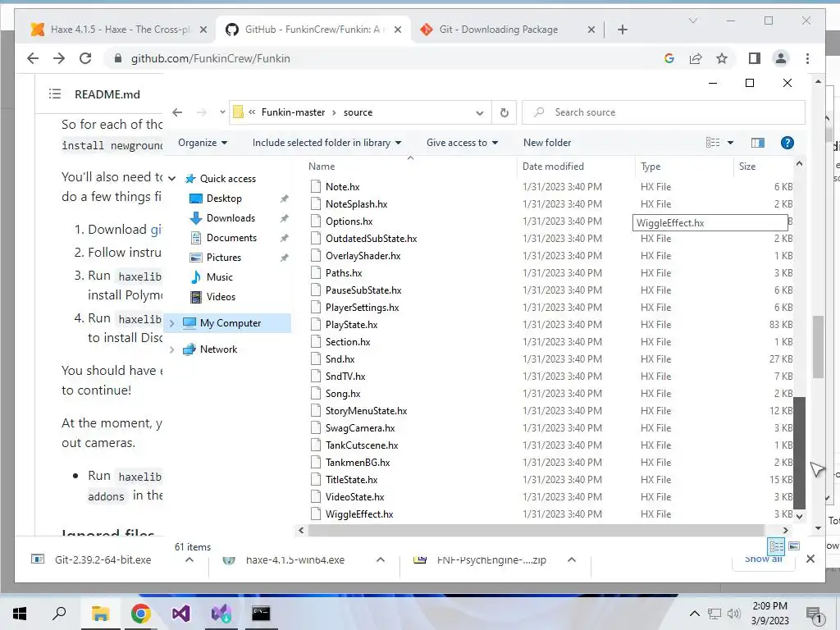Refresh the source folder view
The height and width of the screenshot is (630, 840).
504,112
